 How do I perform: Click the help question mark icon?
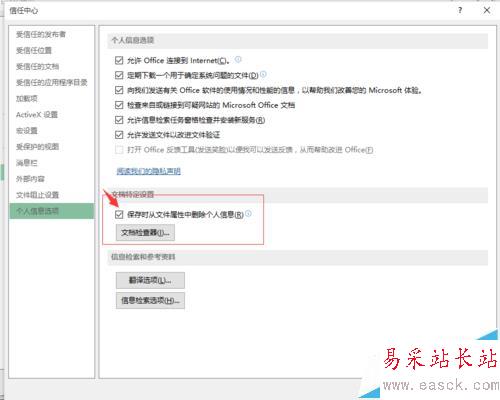pyautogui.click(x=460, y=10)
